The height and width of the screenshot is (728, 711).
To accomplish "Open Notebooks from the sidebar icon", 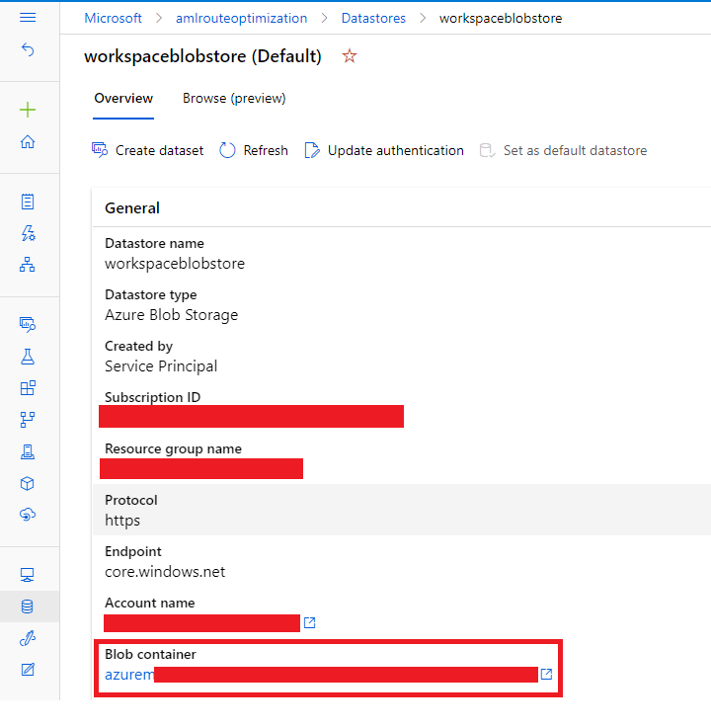I will (28, 202).
